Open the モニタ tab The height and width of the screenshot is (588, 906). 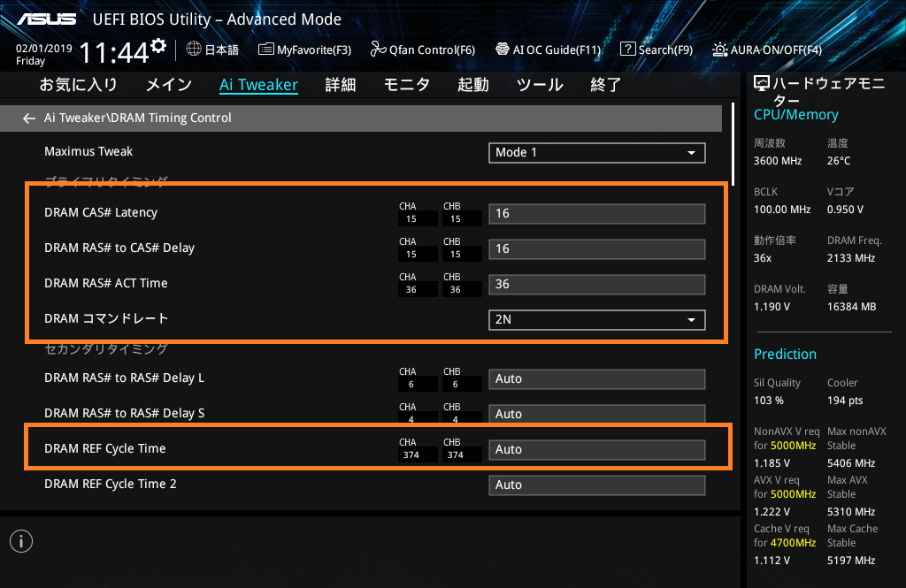407,85
